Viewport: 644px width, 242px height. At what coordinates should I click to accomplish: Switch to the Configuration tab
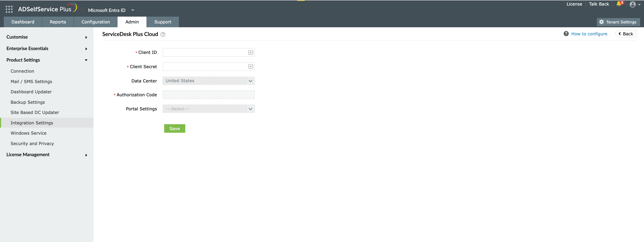point(95,22)
